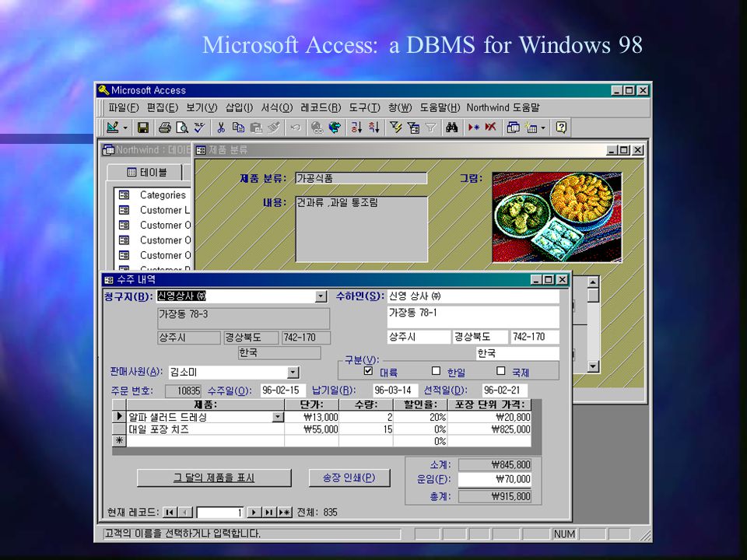Select Categories table in Northwind window
The height and width of the screenshot is (560, 747).
coord(163,194)
